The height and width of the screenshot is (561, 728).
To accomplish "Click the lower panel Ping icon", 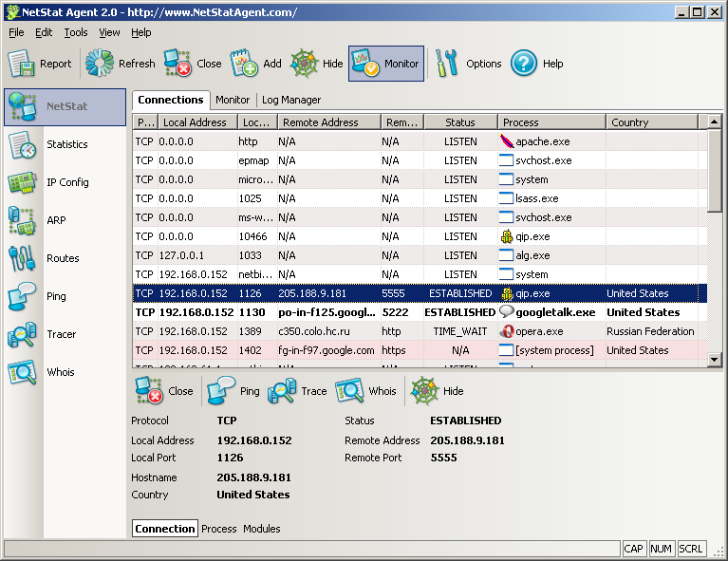I will coord(221,391).
